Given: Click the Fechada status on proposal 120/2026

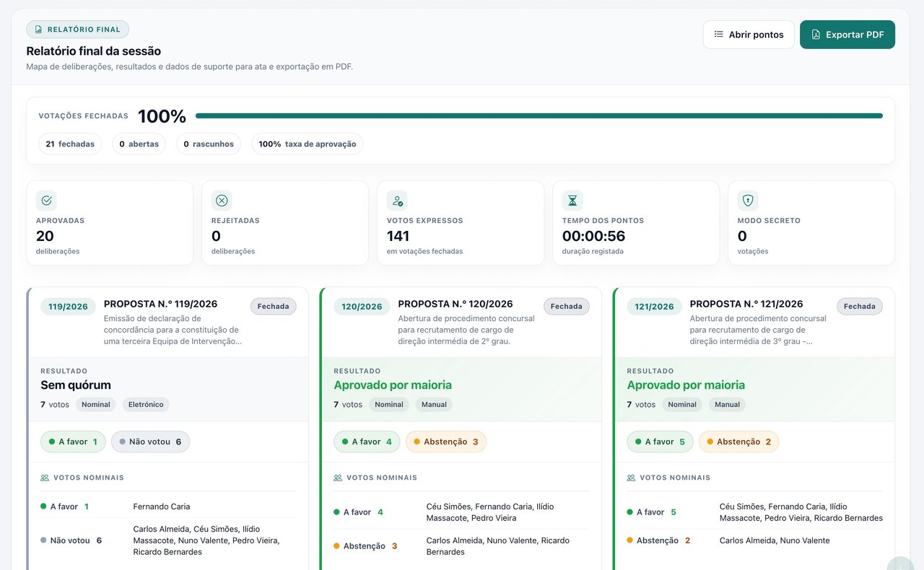Looking at the screenshot, I should 567,307.
